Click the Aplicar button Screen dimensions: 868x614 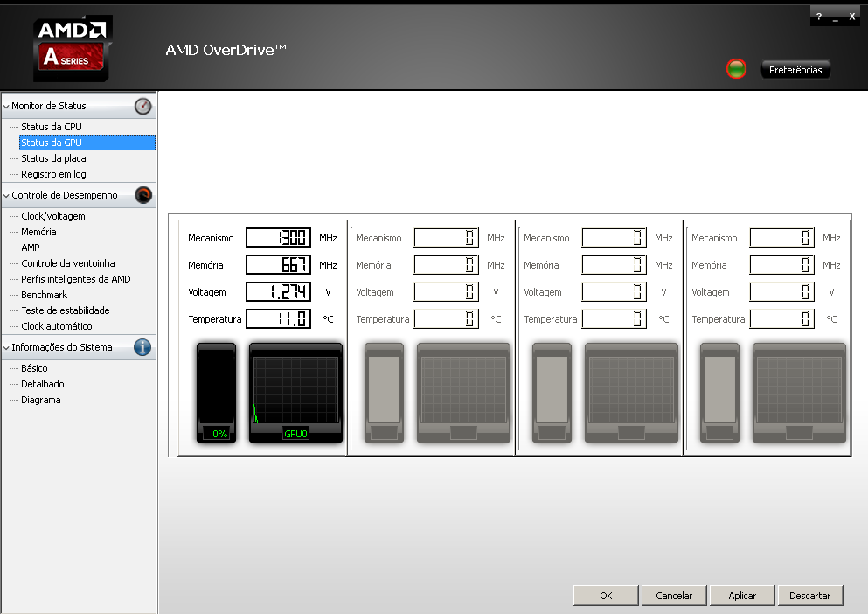click(x=742, y=596)
